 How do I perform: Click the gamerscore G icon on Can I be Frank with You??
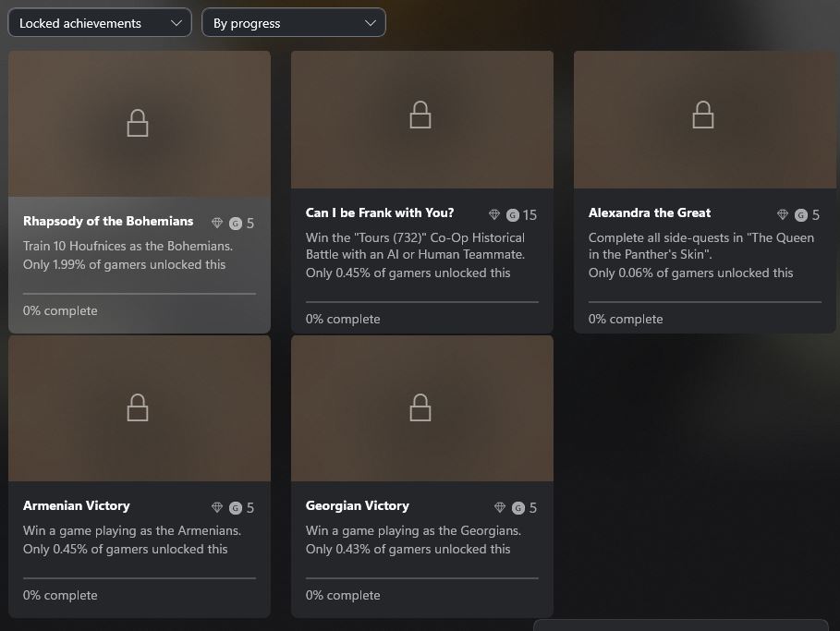(x=513, y=215)
